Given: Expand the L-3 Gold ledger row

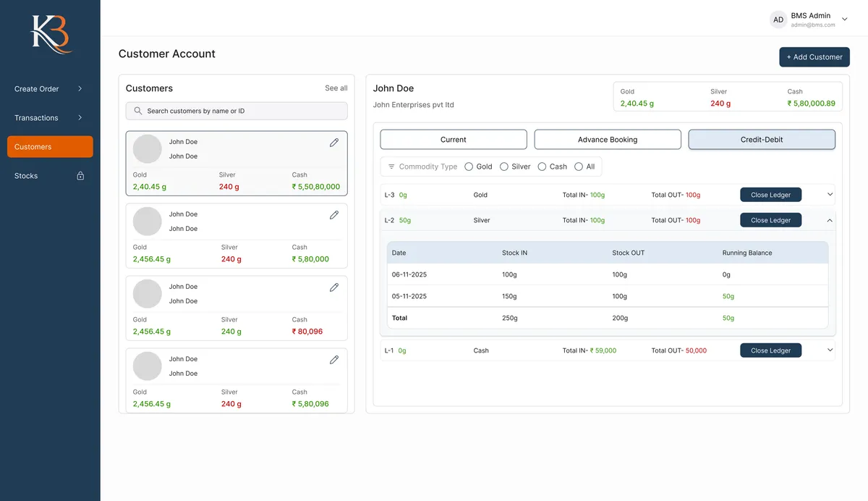Looking at the screenshot, I should click(830, 195).
